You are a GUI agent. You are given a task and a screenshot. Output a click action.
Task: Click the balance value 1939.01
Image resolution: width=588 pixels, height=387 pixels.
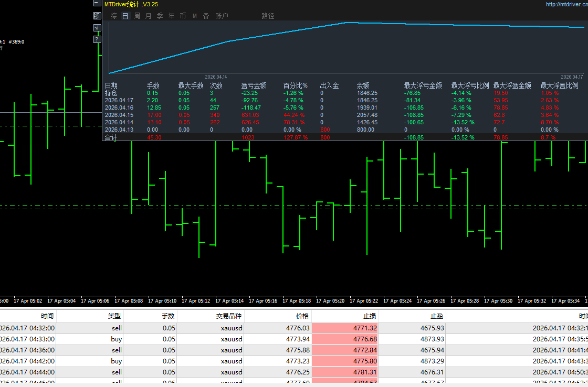(367, 107)
